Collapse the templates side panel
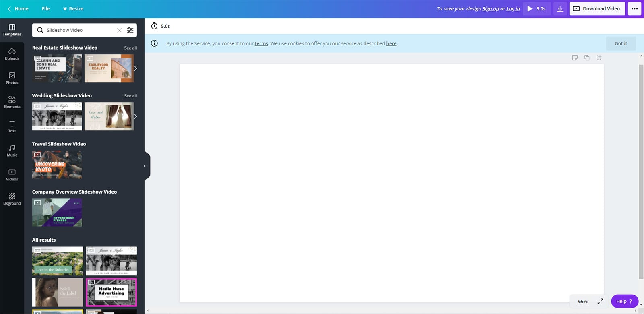The height and width of the screenshot is (314, 644). (x=145, y=166)
